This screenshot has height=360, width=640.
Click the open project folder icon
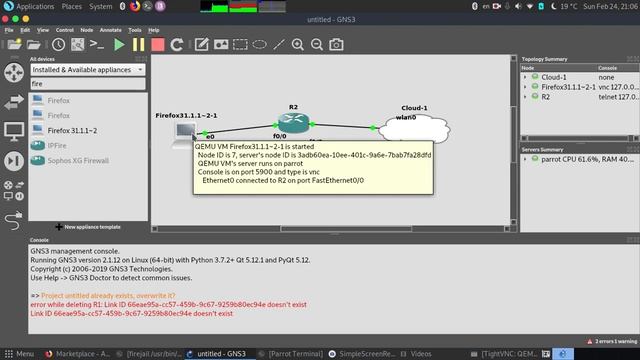[33, 44]
